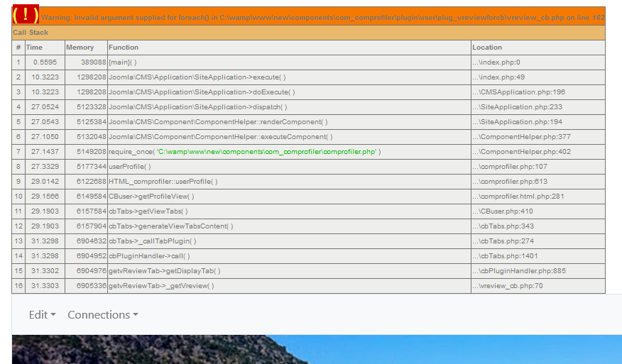Image resolution: width=622 pixels, height=364 pixels.
Task: Expand the Connections dropdown menu
Action: (102, 314)
